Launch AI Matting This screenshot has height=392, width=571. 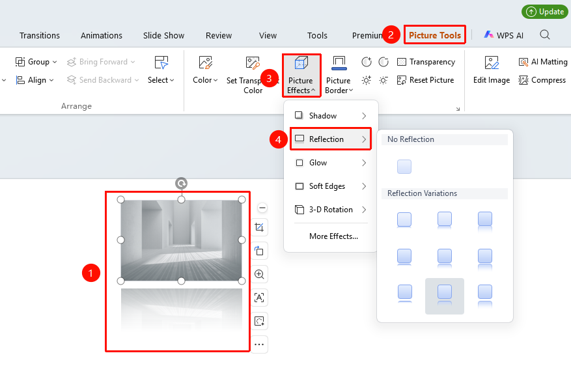[542, 62]
